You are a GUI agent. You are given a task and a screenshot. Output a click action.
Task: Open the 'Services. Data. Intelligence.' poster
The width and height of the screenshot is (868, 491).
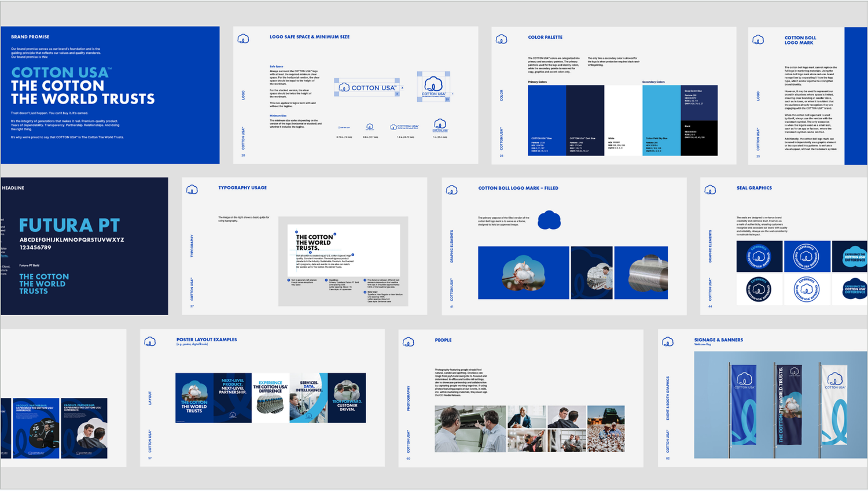pos(308,398)
